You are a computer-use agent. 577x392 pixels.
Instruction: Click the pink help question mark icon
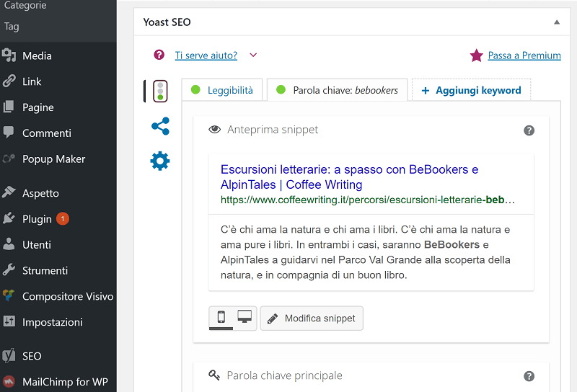pos(159,55)
